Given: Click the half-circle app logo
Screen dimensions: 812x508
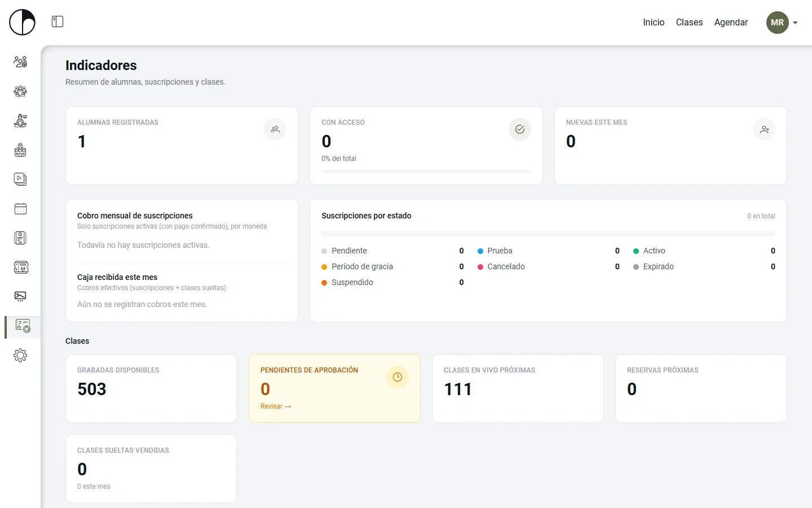Looking at the screenshot, I should point(22,23).
